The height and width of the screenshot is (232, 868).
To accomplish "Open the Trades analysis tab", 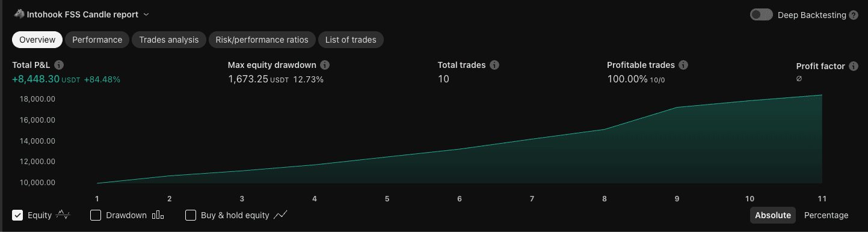I will click(169, 40).
